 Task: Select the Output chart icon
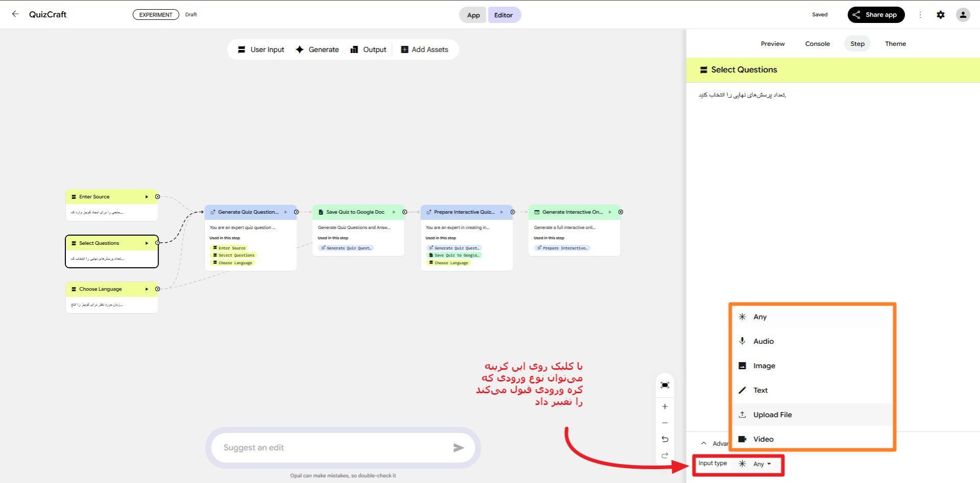pos(354,49)
